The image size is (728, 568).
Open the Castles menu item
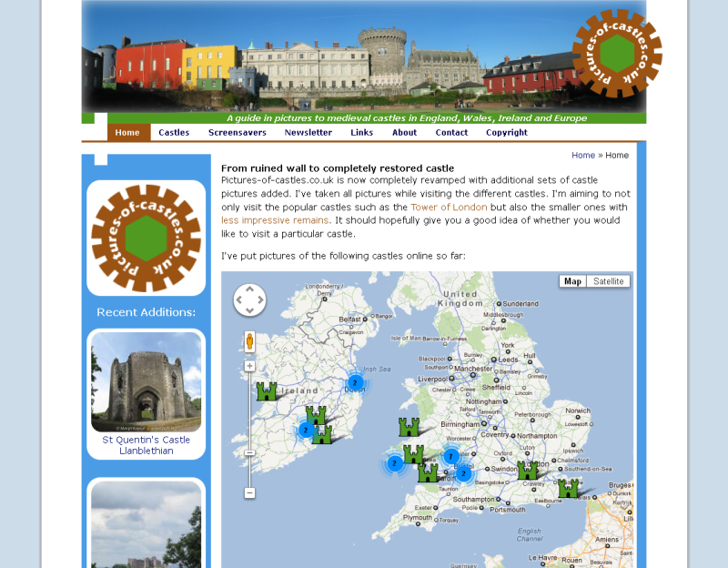coord(174,133)
